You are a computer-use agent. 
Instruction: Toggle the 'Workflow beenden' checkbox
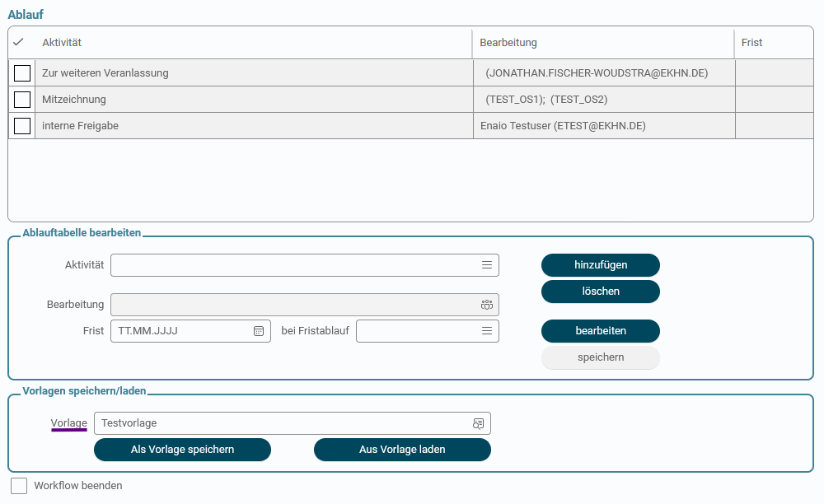tap(19, 486)
